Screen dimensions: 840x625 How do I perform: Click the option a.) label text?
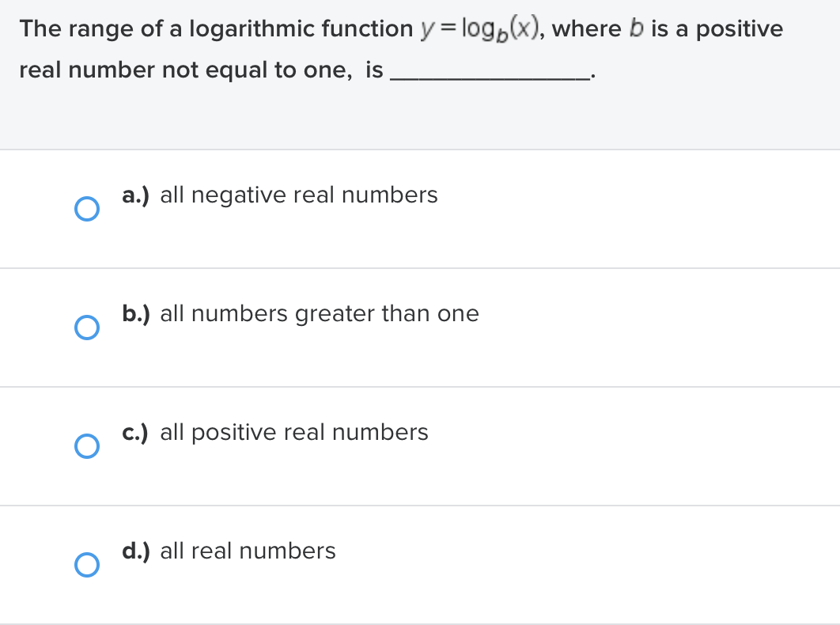click(x=136, y=195)
